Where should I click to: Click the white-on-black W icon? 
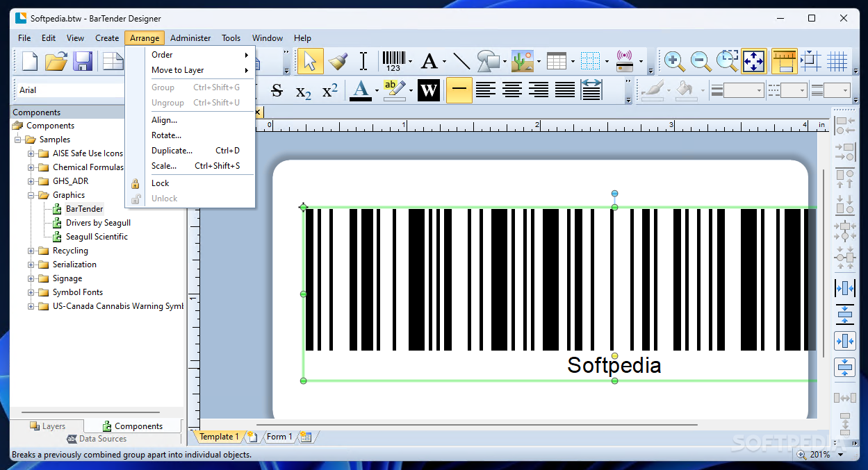point(429,90)
